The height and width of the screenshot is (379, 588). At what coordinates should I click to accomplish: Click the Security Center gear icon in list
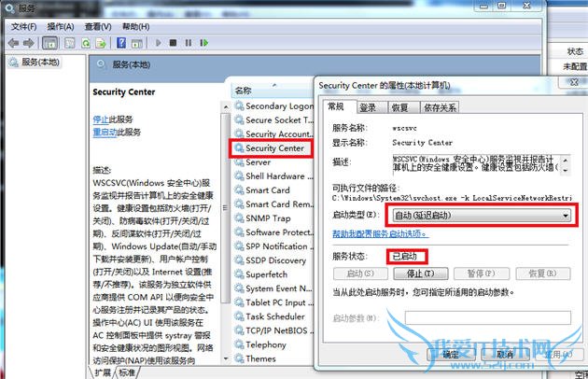(239, 148)
